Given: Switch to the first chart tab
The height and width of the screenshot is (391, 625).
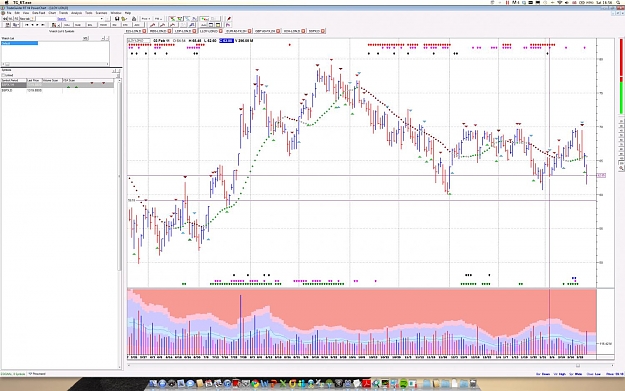Looking at the screenshot, I should pos(133,31).
